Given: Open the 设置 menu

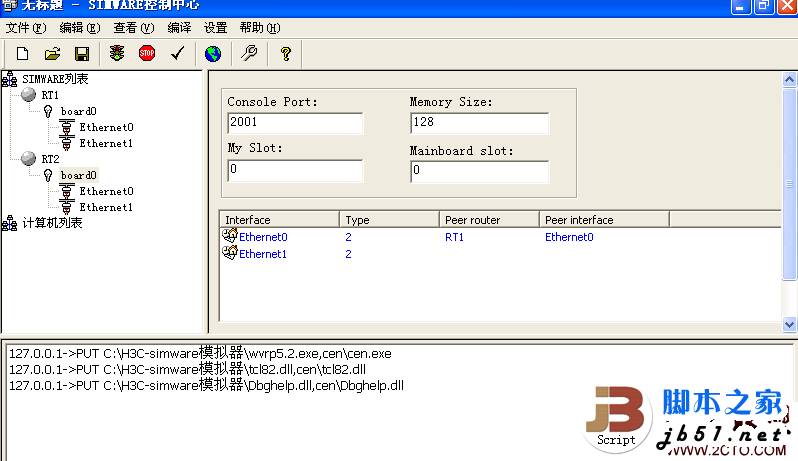Looking at the screenshot, I should click(215, 28).
